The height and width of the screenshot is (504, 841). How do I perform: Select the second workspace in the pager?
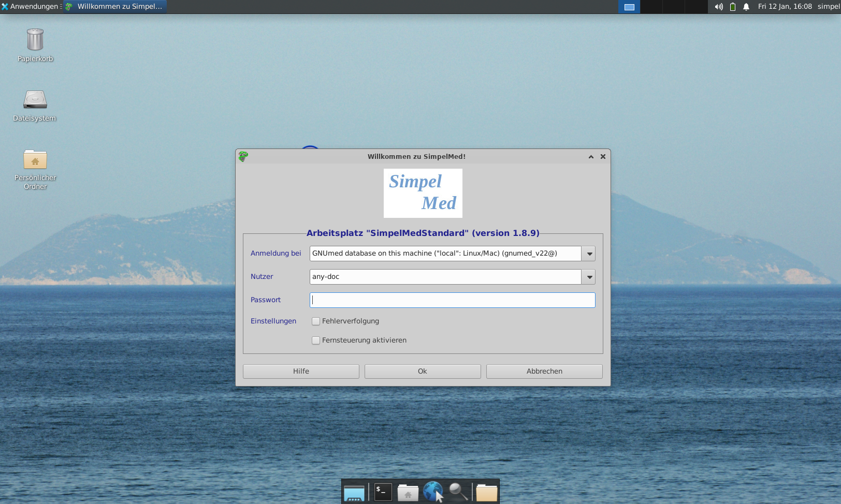click(x=651, y=7)
